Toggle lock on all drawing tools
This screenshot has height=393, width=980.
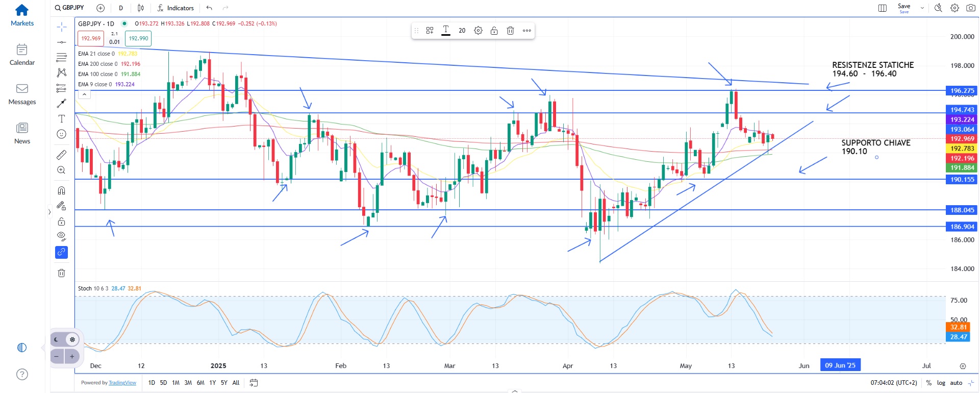coord(61,222)
